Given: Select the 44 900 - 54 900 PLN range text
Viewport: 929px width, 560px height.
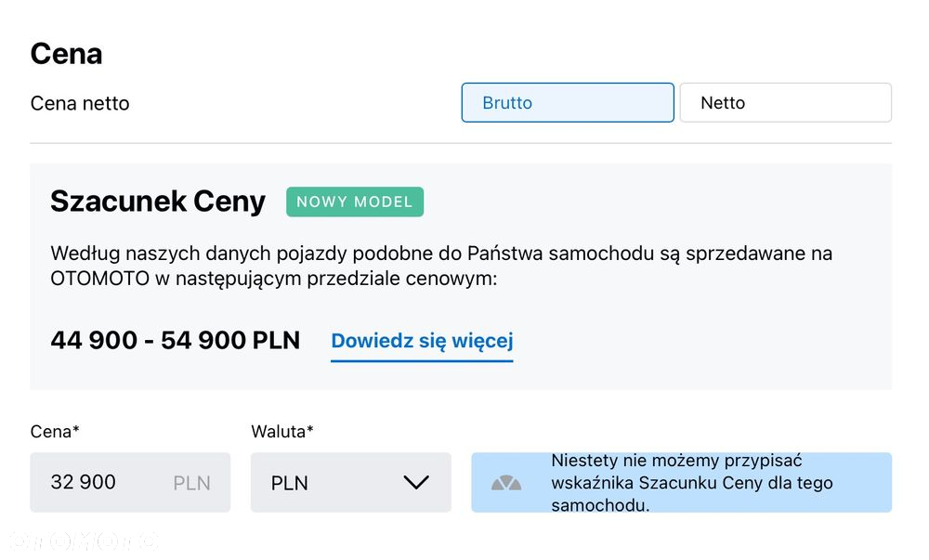Looking at the screenshot, I should click(x=176, y=341).
